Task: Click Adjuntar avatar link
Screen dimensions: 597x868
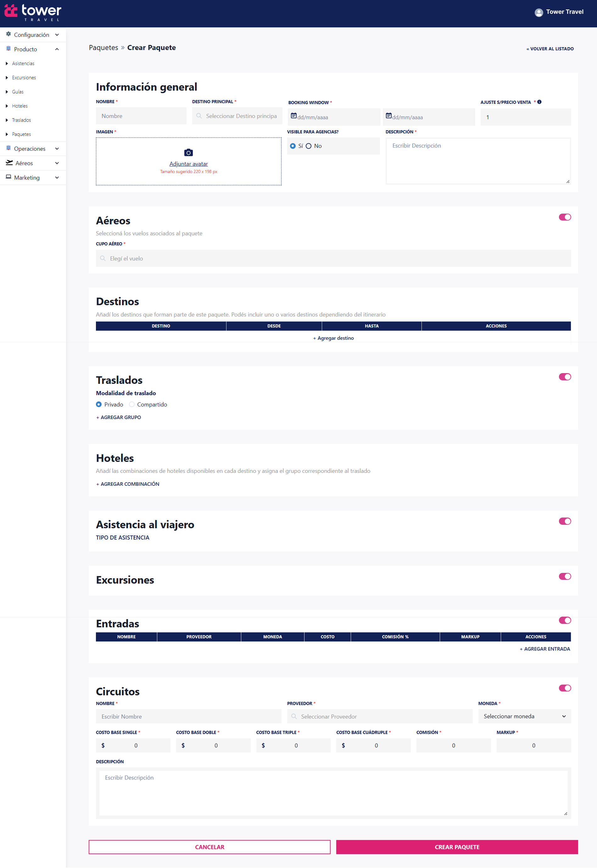Action: pyautogui.click(x=188, y=164)
